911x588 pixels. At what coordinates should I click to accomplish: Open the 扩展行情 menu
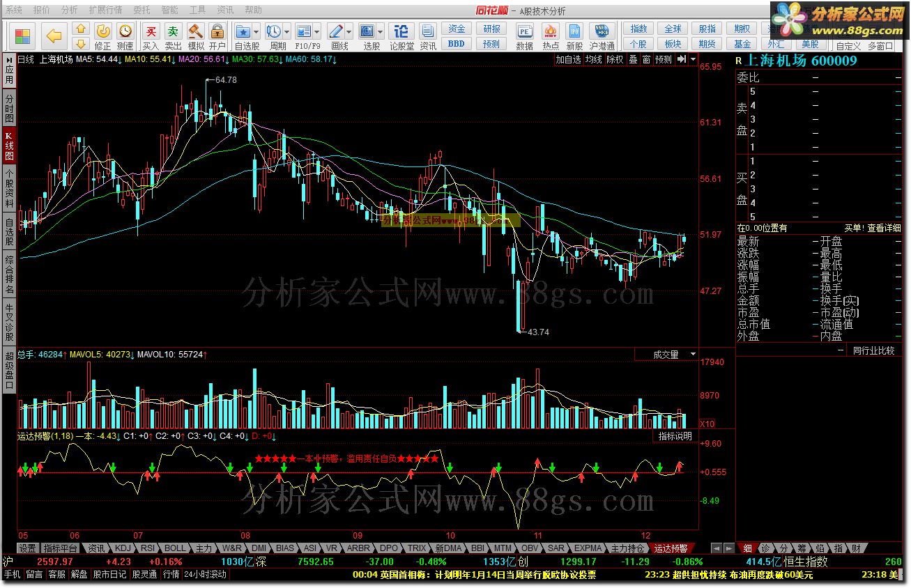click(105, 10)
